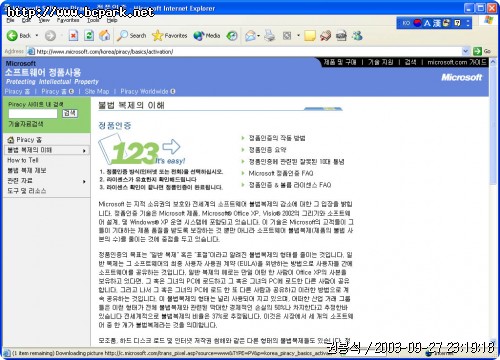Click the page icon in the address bar
Image resolution: width=500 pixels, height=360 pixels.
click(31, 51)
